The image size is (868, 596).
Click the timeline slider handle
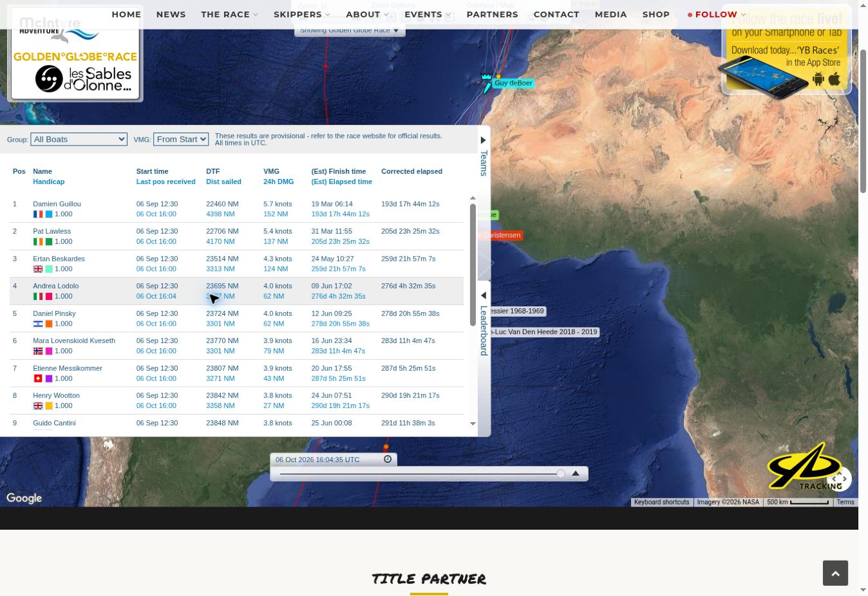click(561, 474)
